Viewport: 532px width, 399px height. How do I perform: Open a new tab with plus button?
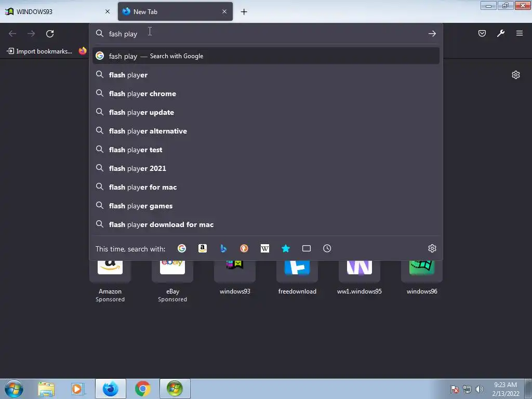[x=244, y=12]
